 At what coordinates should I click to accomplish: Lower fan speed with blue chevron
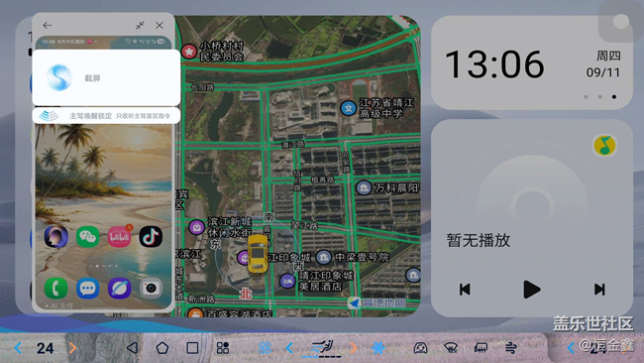[x=289, y=348]
